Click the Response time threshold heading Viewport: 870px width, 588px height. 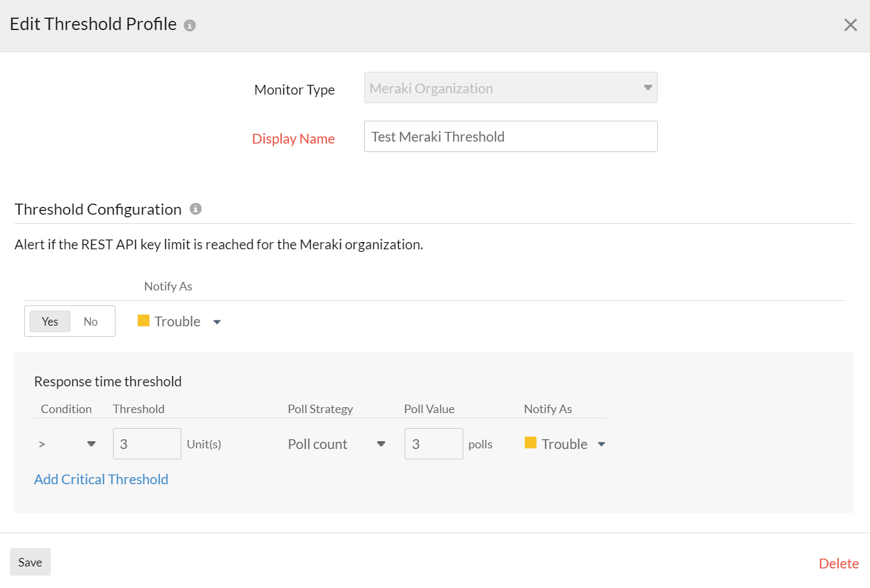(x=108, y=381)
